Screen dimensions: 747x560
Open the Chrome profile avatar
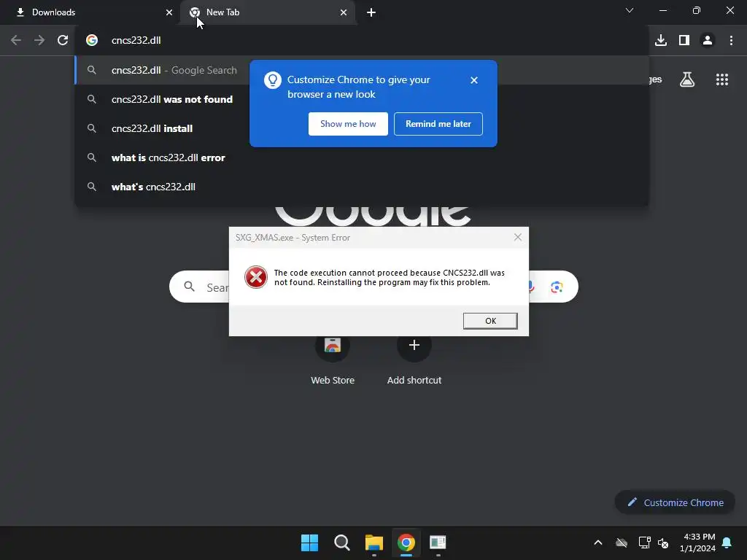708,40
